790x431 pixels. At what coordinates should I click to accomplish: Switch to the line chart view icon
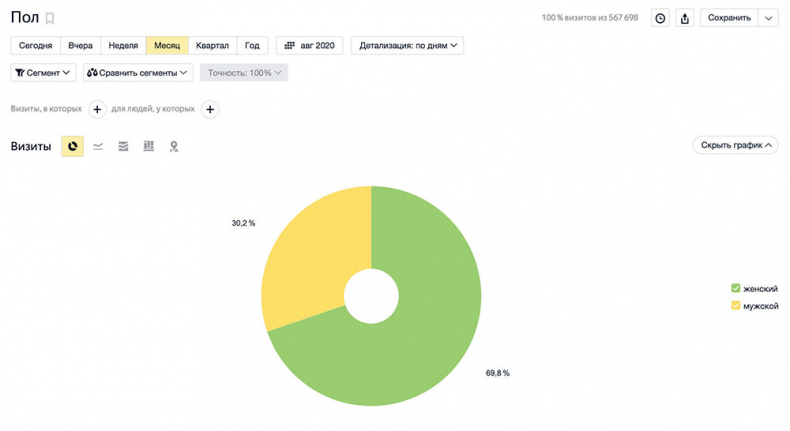click(98, 146)
